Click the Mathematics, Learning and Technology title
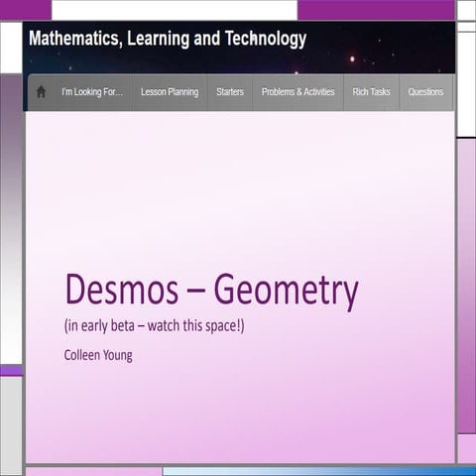The image size is (476, 476). pyautogui.click(x=168, y=39)
